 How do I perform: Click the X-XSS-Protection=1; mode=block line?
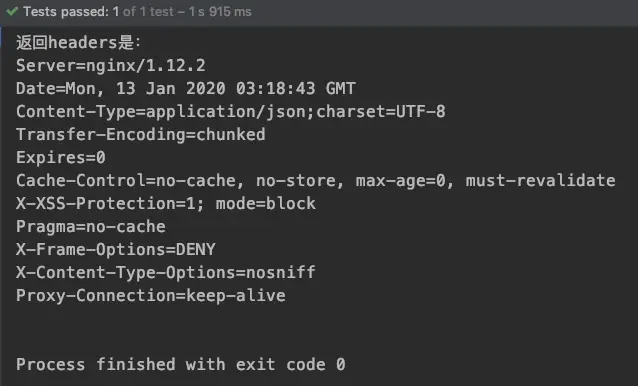coord(166,203)
